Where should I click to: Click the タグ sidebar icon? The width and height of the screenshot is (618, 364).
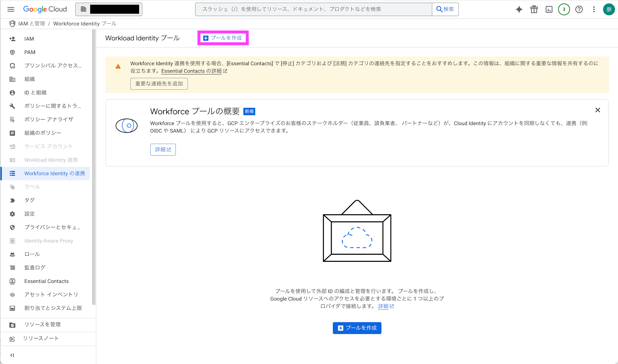[x=12, y=200]
